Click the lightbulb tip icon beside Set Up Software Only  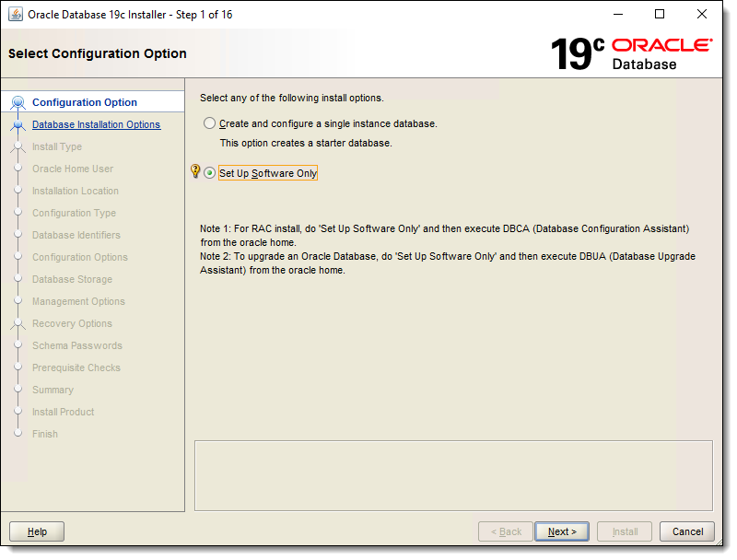194,171
